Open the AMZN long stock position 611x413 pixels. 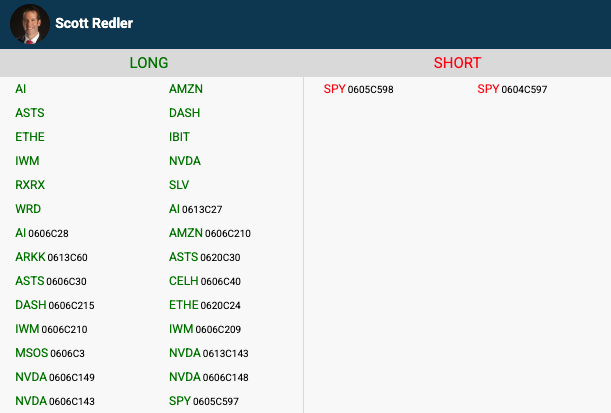pos(186,89)
